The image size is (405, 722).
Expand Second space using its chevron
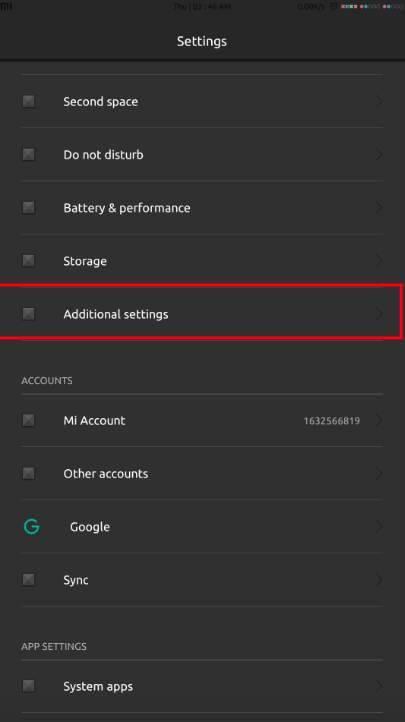[379, 101]
